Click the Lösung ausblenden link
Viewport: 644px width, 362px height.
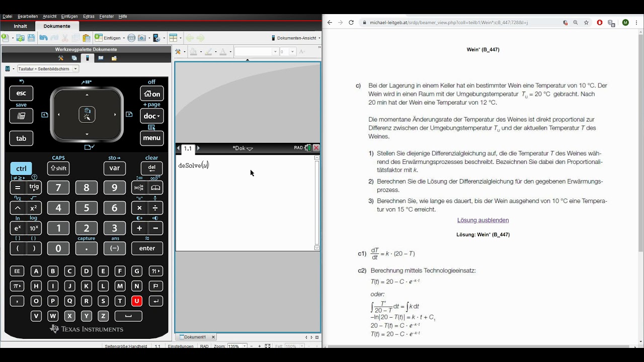[483, 220]
